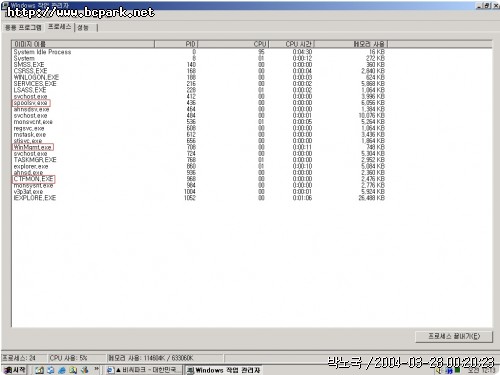Expand the quick launch overflow chevron
This screenshot has height=375, width=500.
point(97,369)
